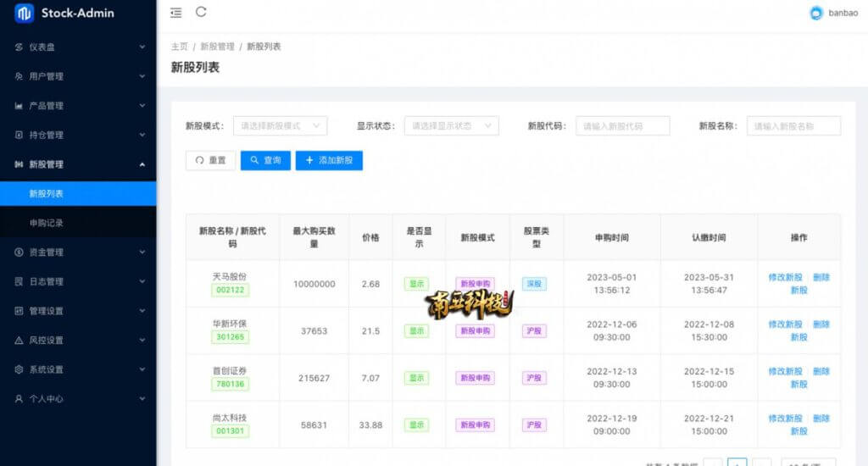Image resolution: width=868 pixels, height=466 pixels.
Task: Focus the 新股名称 input field
Action: click(x=793, y=126)
